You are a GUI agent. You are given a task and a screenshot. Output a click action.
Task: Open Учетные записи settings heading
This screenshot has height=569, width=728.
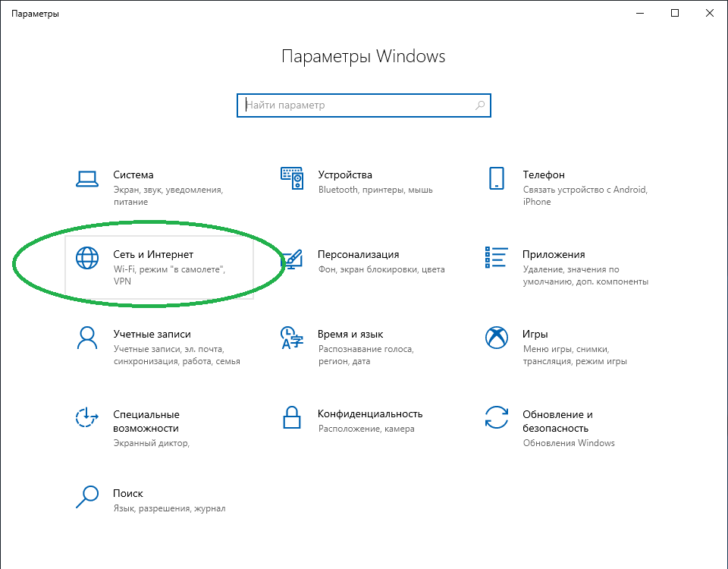point(152,334)
